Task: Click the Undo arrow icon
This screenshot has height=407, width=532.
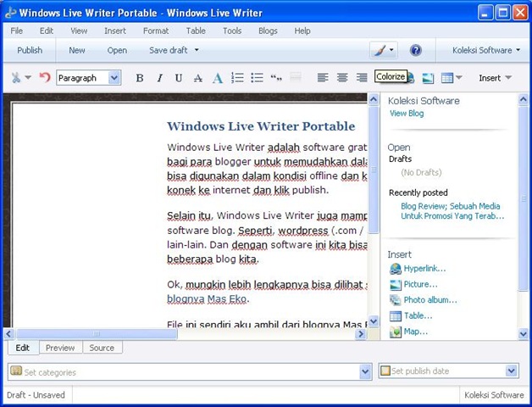Action: click(44, 77)
